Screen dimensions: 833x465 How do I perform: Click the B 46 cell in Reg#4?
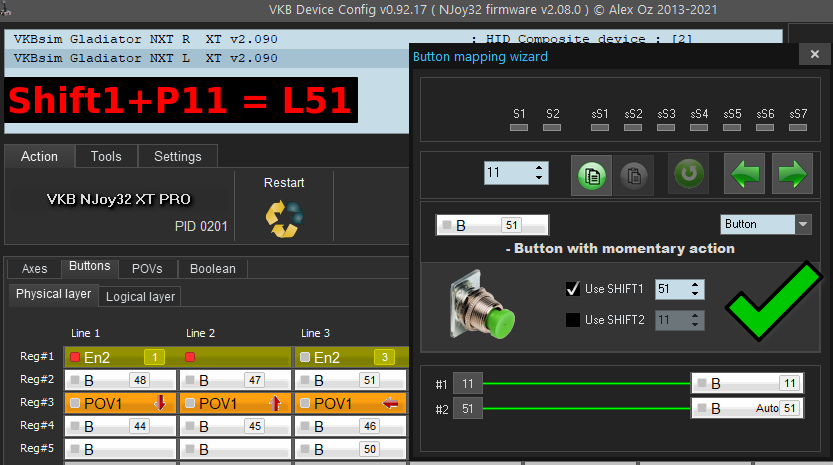351,426
